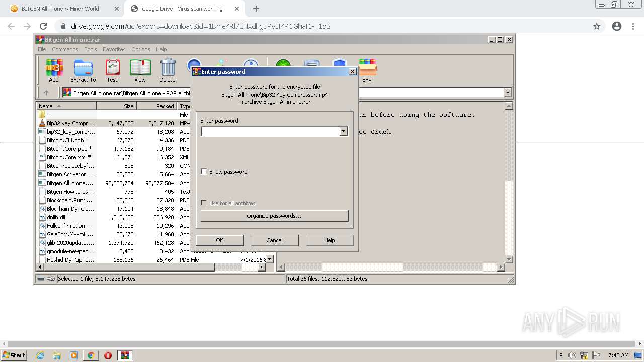Select glib-2020update file in list

[x=66, y=243]
